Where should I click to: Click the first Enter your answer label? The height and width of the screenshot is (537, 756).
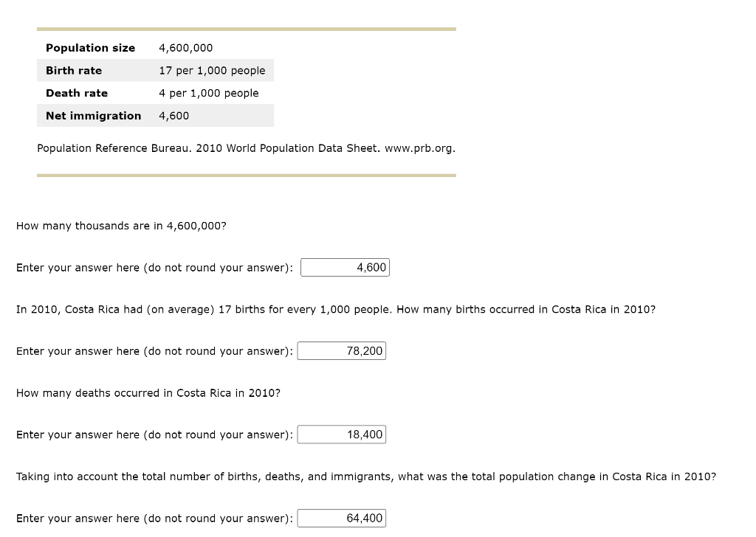pyautogui.click(x=153, y=267)
